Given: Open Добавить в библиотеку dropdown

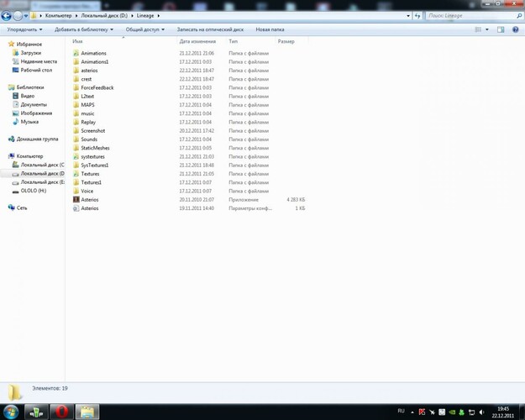Looking at the screenshot, I should tap(84, 29).
